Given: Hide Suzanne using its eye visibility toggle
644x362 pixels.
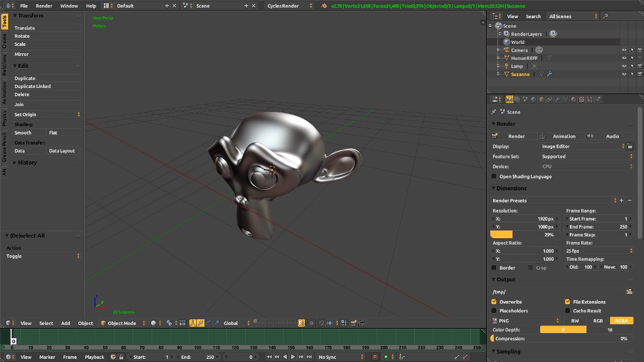Looking at the screenshot, I should tap(624, 74).
